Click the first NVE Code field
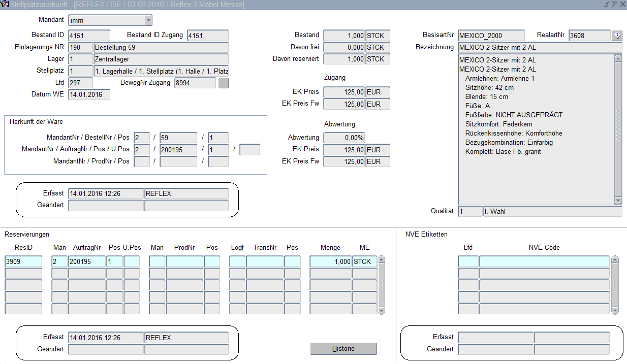The width and height of the screenshot is (627, 364). click(x=544, y=261)
